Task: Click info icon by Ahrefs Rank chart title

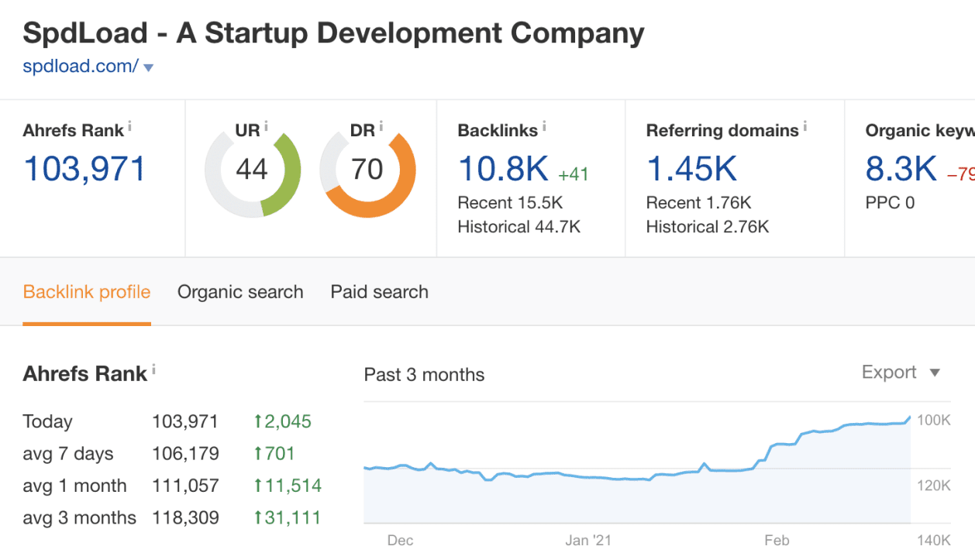Action: 153,370
